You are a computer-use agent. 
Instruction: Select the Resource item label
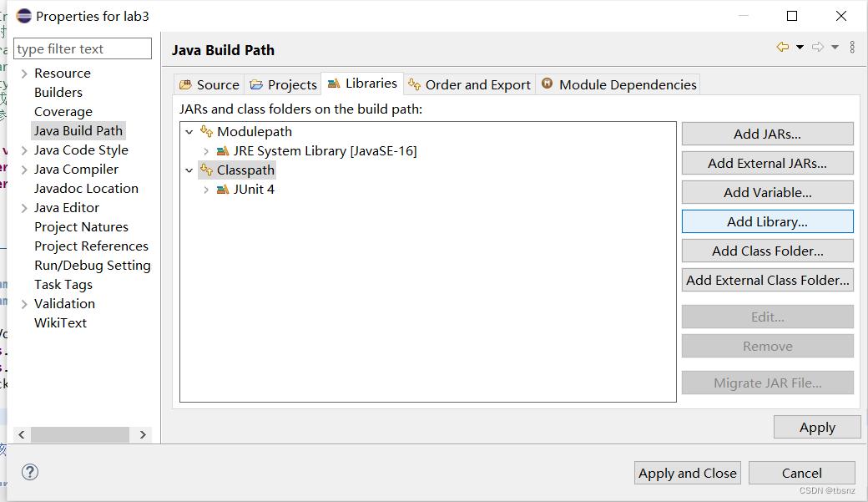point(62,74)
